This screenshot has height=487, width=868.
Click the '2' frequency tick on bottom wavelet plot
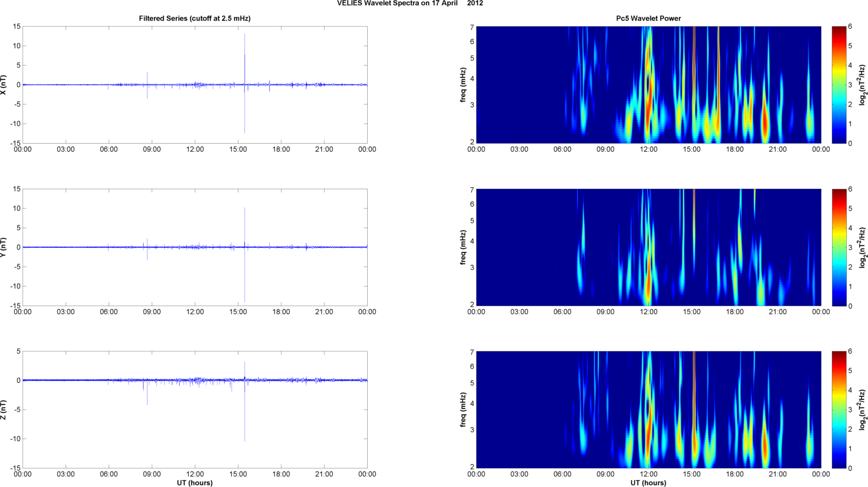[x=472, y=467]
